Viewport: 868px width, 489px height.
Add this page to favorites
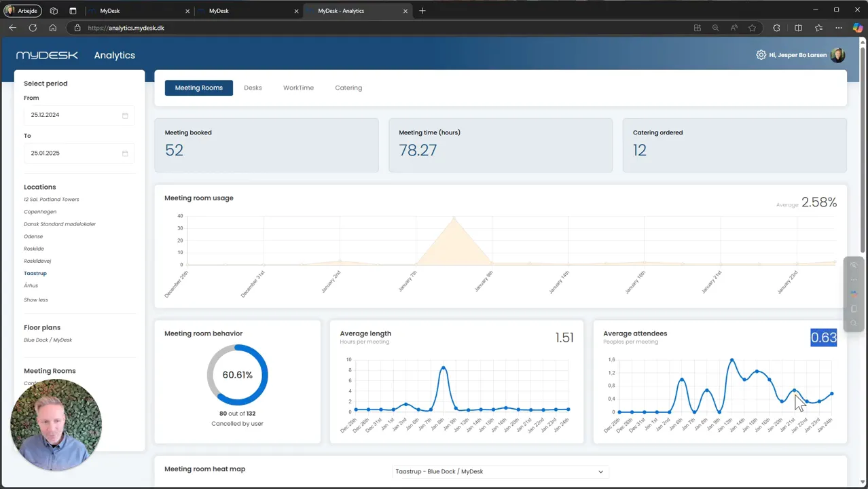coord(752,28)
